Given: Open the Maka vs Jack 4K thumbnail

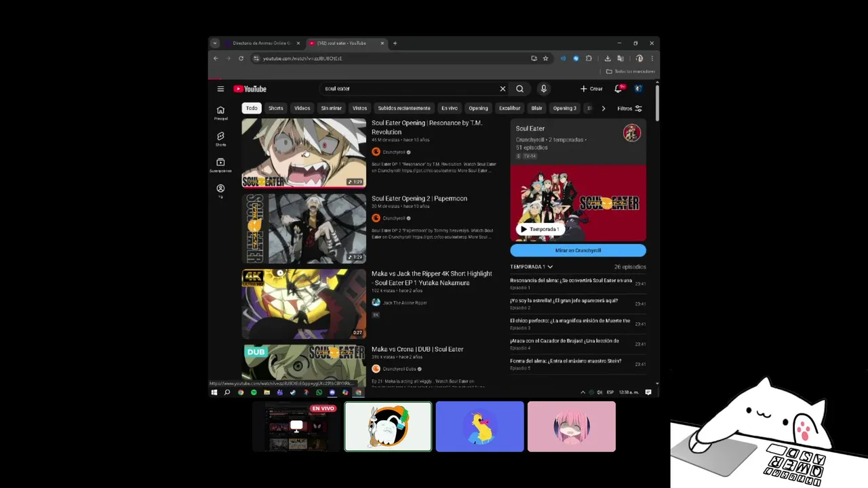Looking at the screenshot, I should click(304, 304).
